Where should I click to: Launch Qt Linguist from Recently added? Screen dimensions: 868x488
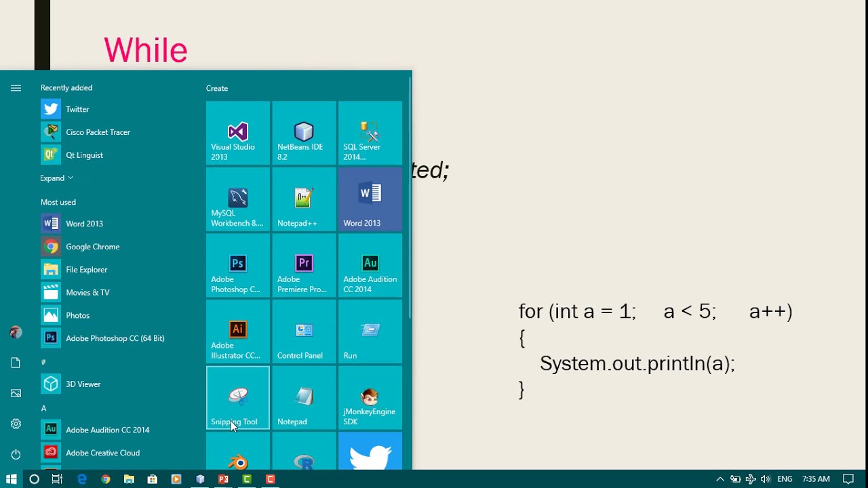tap(115, 155)
